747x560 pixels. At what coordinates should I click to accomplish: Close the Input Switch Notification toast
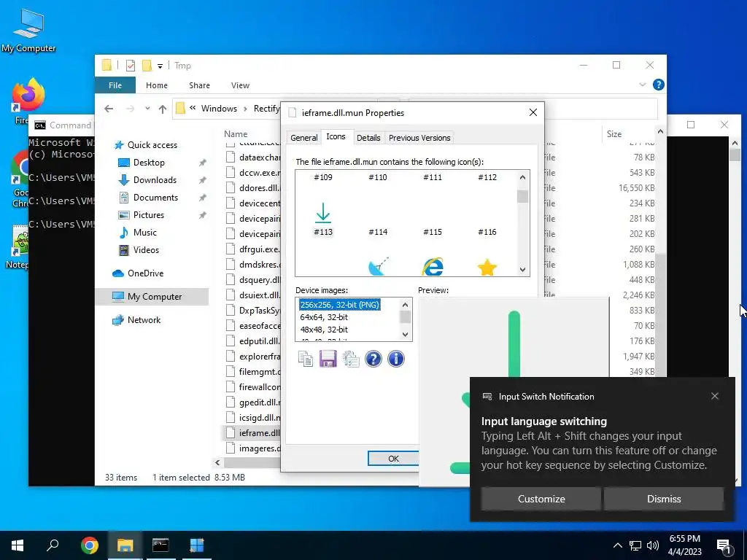pyautogui.click(x=715, y=396)
